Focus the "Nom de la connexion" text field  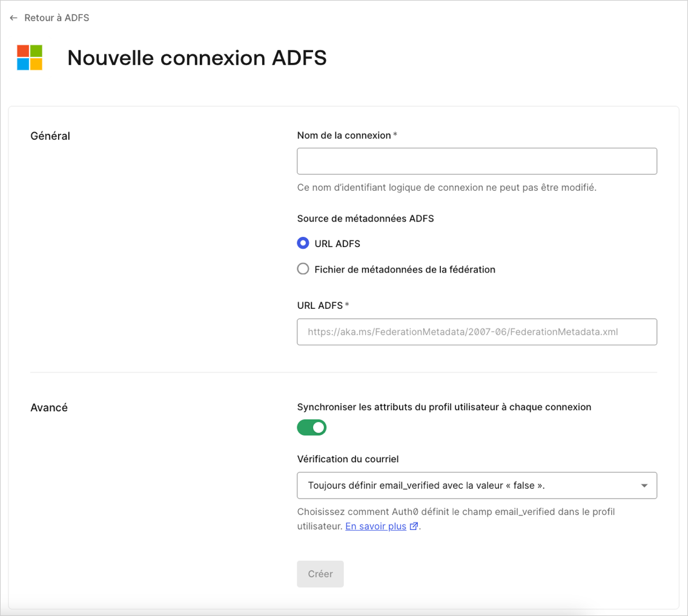pyautogui.click(x=477, y=161)
